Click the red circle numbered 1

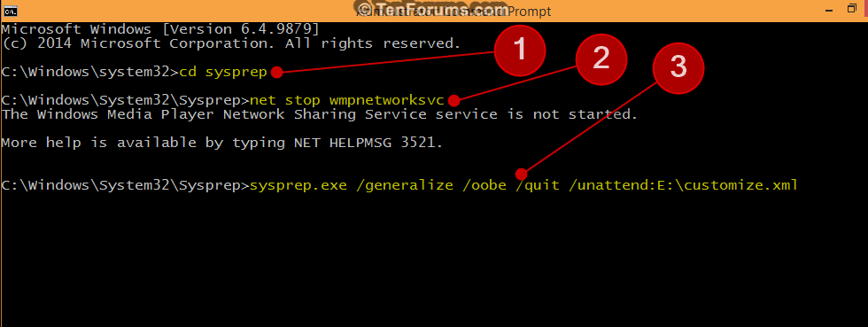click(520, 51)
